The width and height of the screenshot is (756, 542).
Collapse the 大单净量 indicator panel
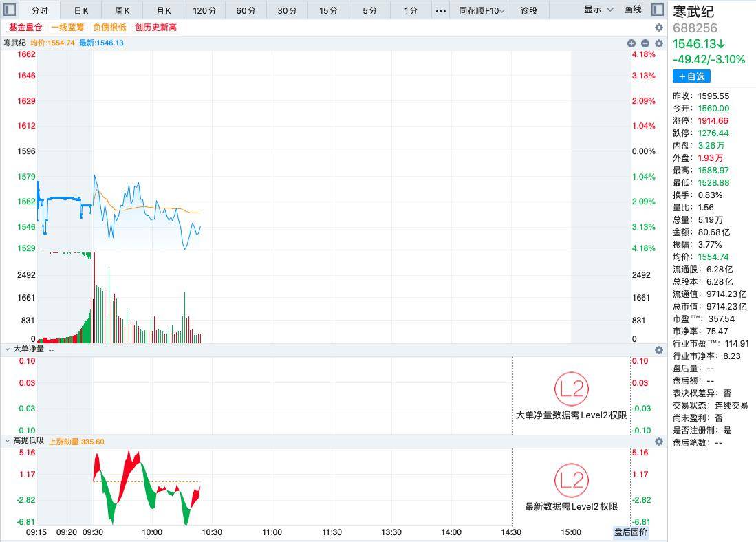8,349
